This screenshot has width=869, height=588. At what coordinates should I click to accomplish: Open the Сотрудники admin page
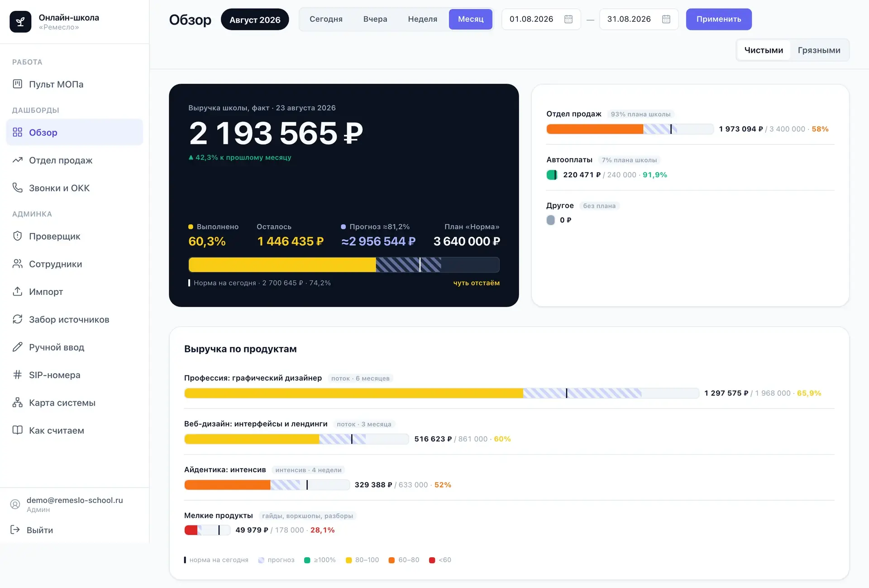pyautogui.click(x=75, y=264)
